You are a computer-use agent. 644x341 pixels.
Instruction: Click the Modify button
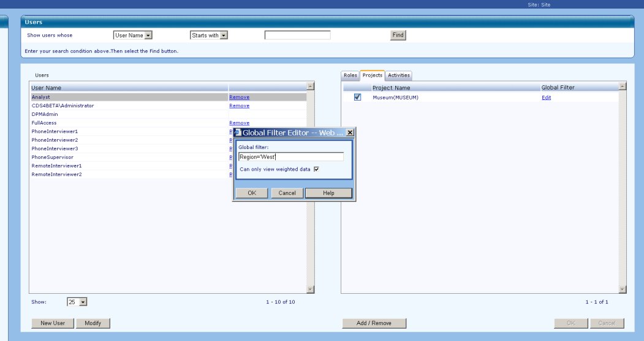[x=93, y=323]
